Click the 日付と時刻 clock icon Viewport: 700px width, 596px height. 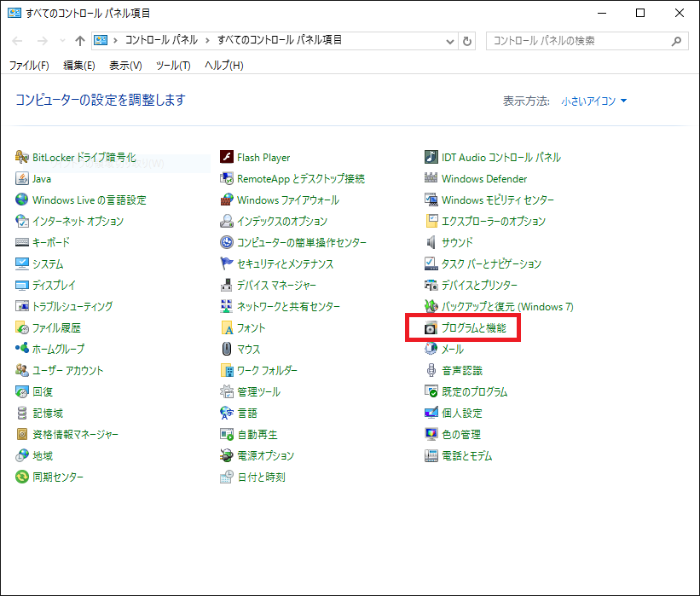(x=227, y=477)
